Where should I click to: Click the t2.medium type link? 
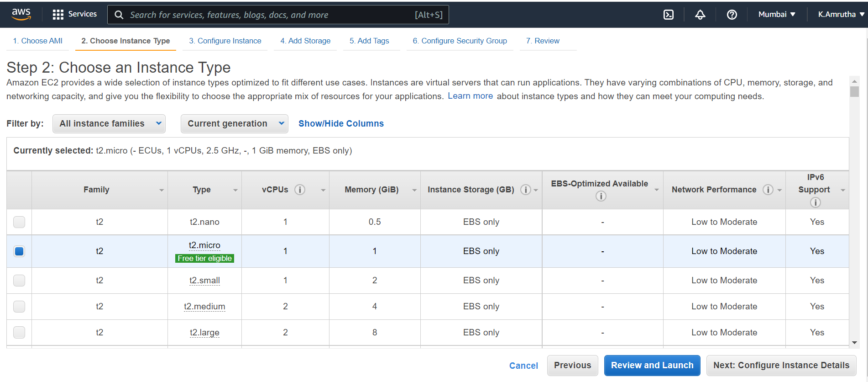click(x=204, y=307)
